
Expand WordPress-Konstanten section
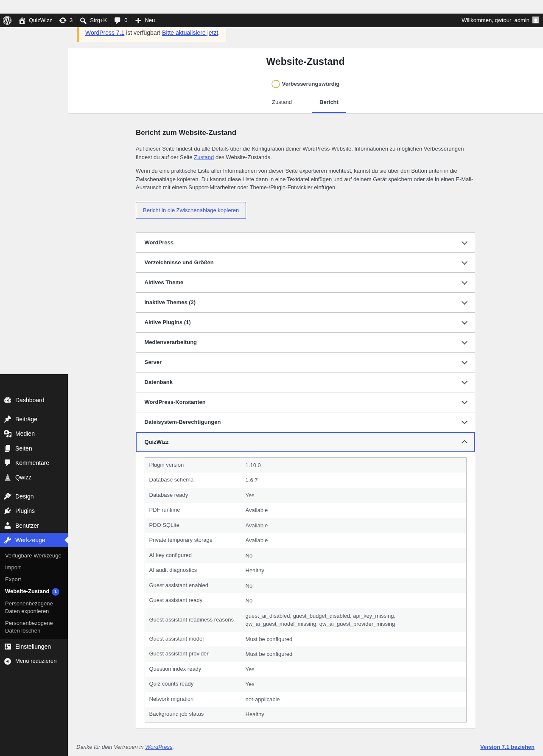305,402
